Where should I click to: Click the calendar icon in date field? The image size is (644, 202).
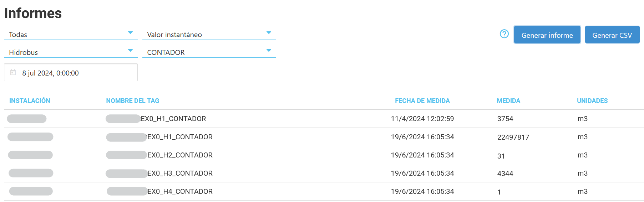(13, 72)
